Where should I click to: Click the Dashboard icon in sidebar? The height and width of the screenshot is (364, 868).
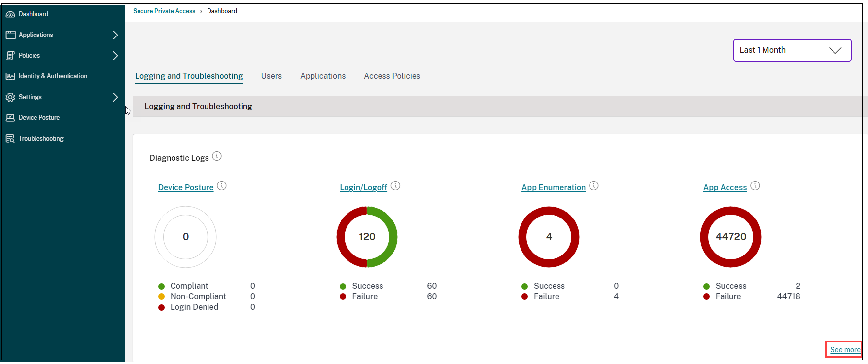tap(10, 14)
